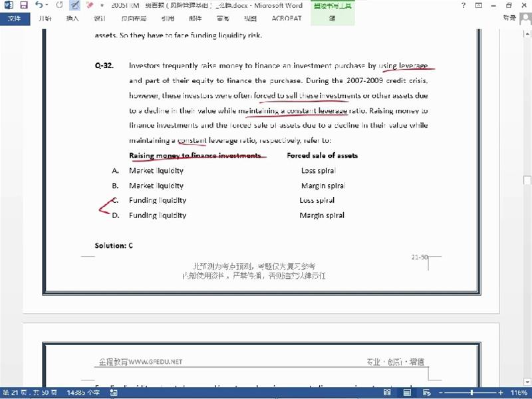Click the 登录 (Sign in) link
Viewport: 532px width, 399px height.
click(x=509, y=18)
